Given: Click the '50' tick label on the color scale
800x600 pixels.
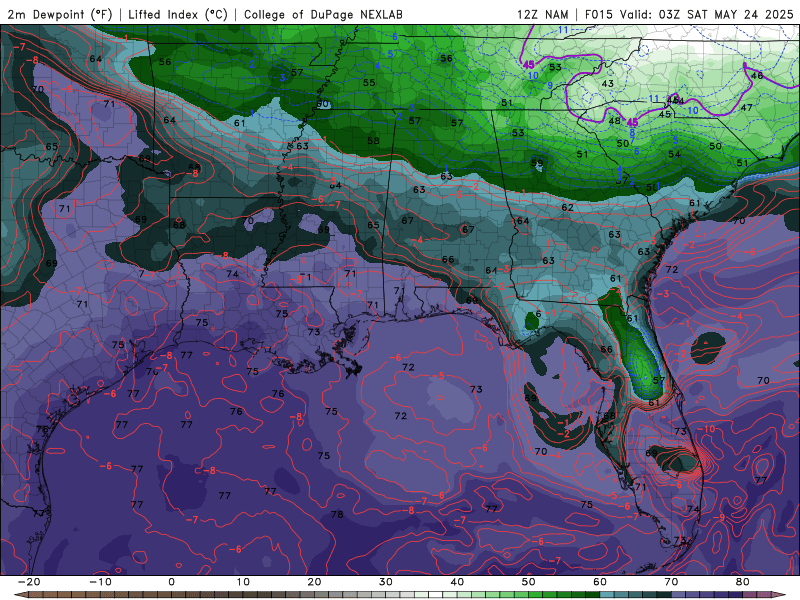Looking at the screenshot, I should [529, 582].
